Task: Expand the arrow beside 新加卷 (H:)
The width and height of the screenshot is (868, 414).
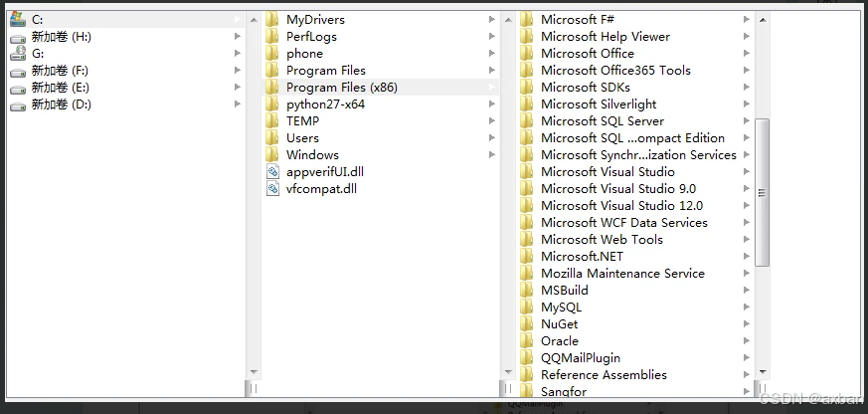Action: click(237, 37)
